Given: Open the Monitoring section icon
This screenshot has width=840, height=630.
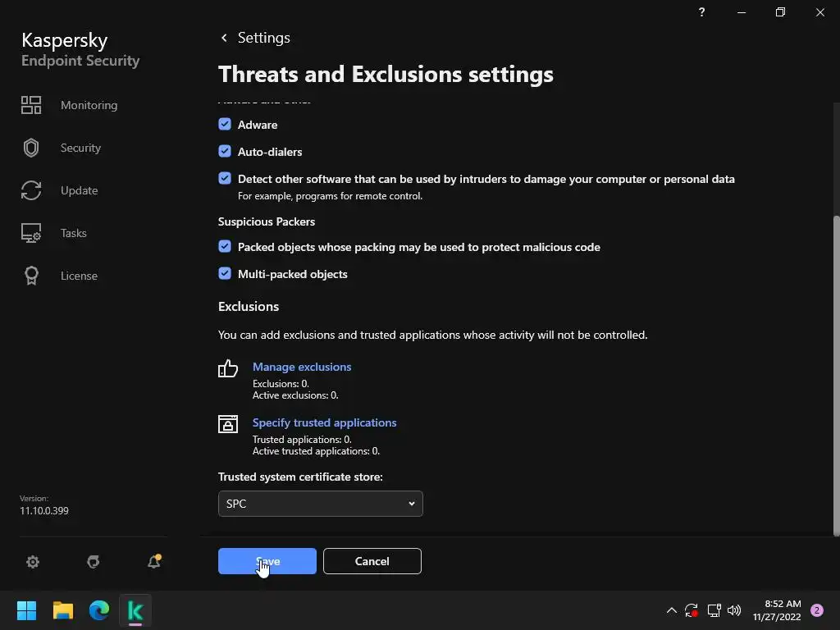Looking at the screenshot, I should [x=31, y=105].
